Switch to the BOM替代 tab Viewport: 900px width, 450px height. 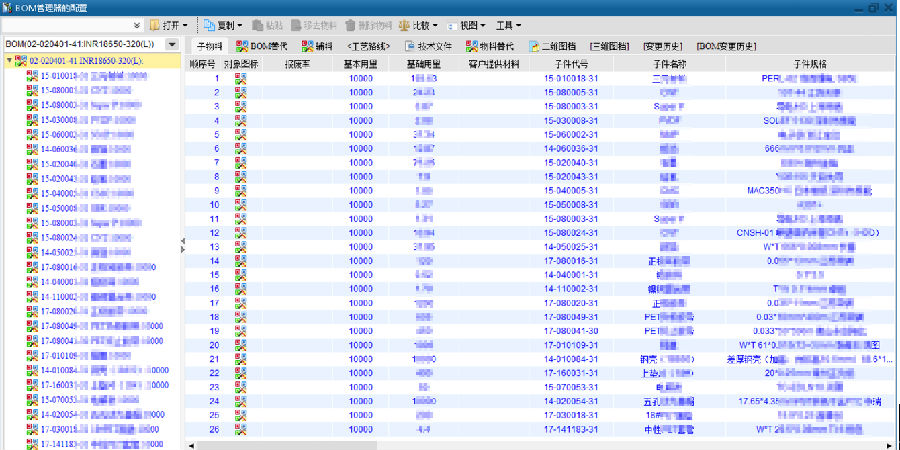(x=261, y=46)
